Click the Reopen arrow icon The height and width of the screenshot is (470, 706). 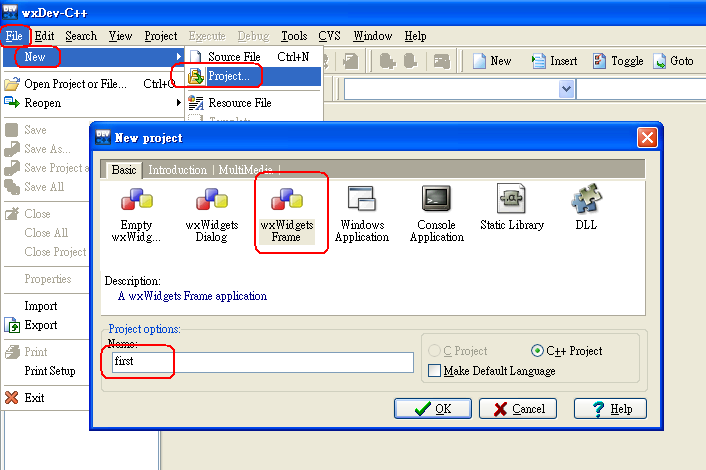point(12,103)
